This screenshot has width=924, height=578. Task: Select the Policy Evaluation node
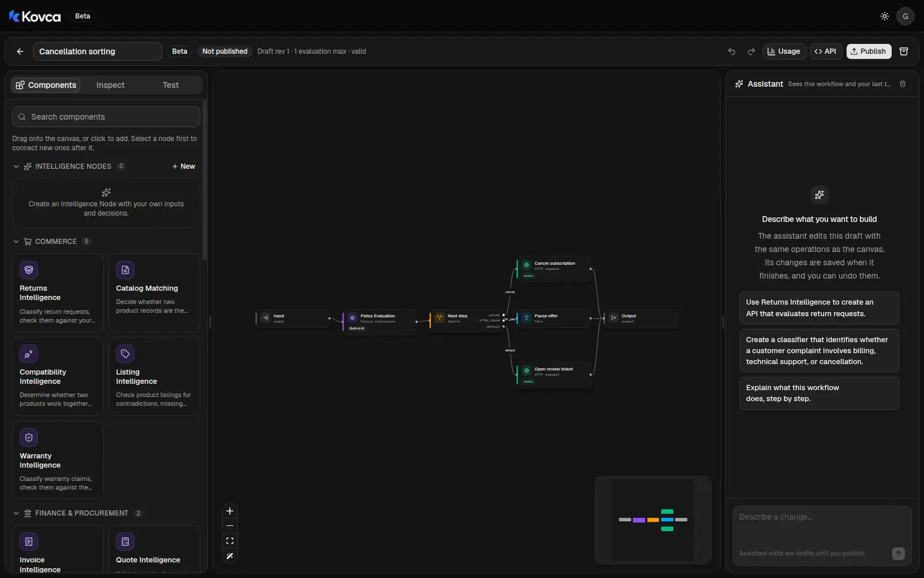(x=379, y=322)
